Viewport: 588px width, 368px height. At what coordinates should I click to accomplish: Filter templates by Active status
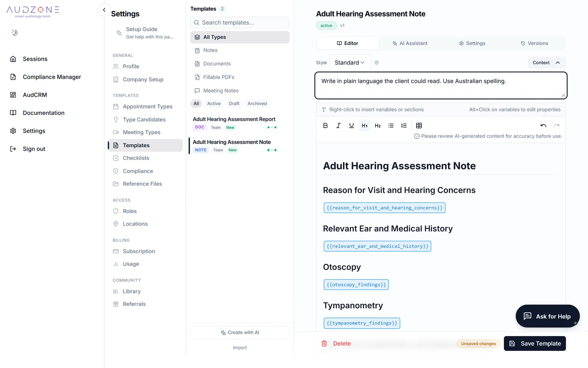214,103
